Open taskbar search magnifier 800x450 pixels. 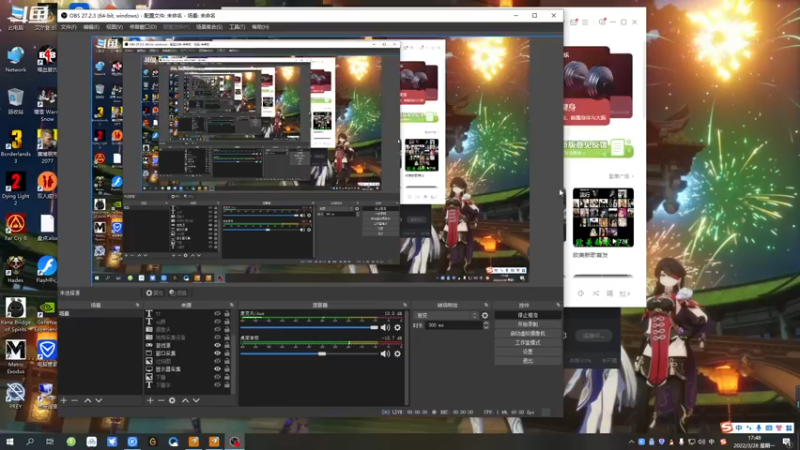pyautogui.click(x=30, y=441)
